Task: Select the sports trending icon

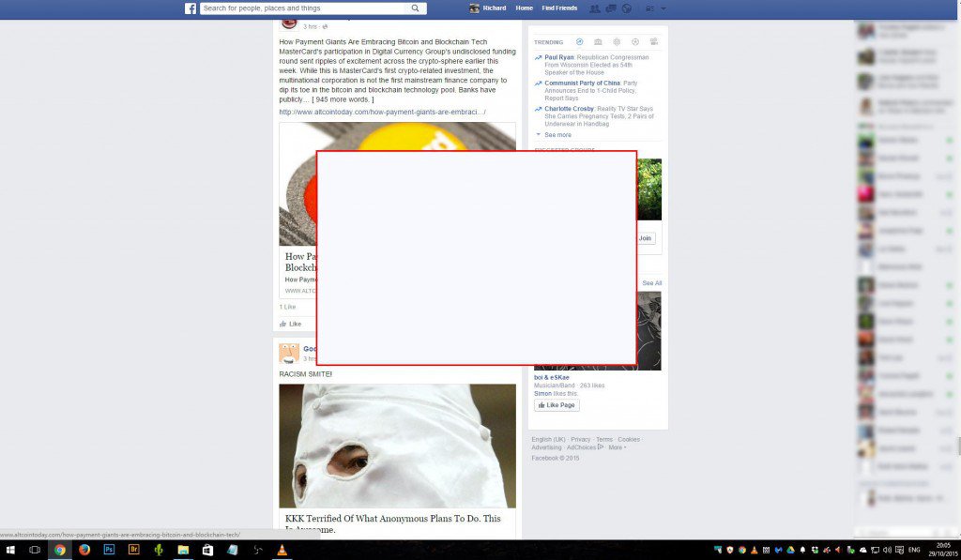Action: tap(635, 41)
